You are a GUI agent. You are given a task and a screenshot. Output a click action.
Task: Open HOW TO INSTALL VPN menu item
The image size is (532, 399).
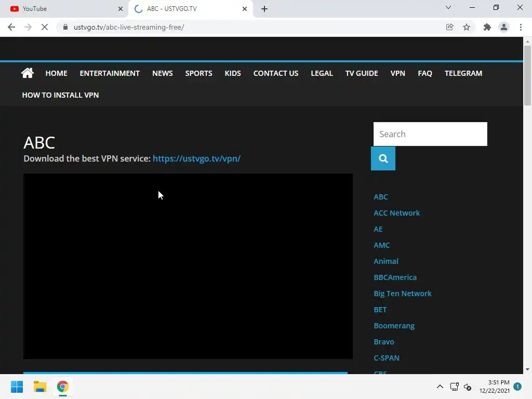pos(60,95)
